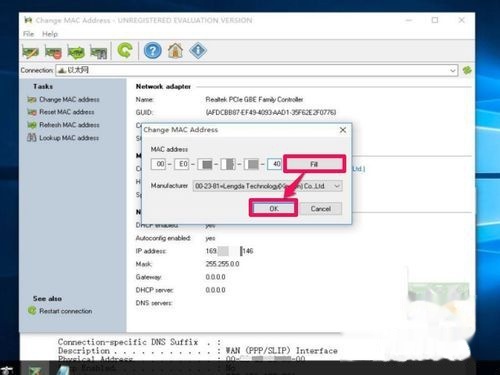Click the Tasks heading in sidebar
500x375 pixels.
click(x=43, y=86)
